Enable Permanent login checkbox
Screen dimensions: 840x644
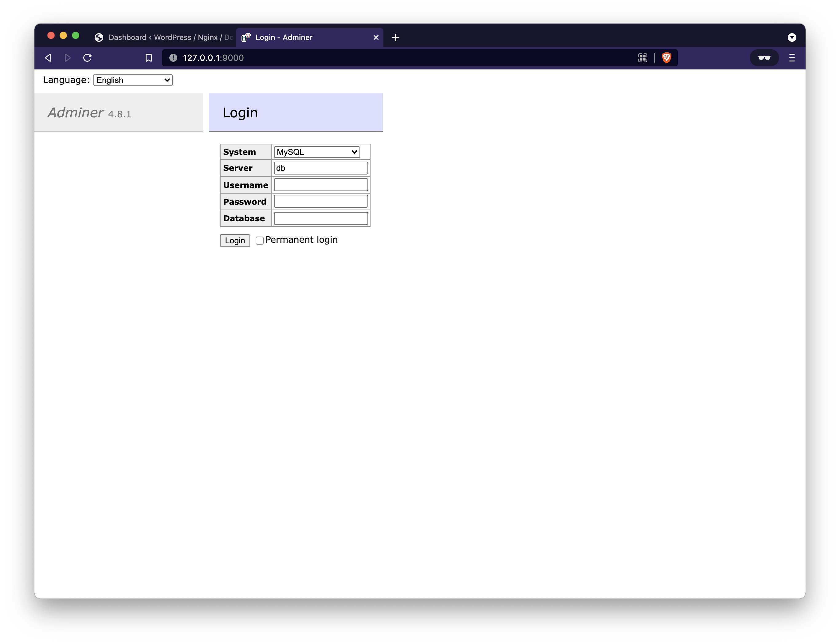pos(259,241)
